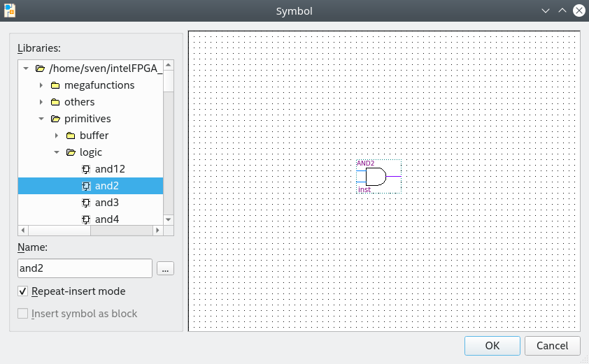The height and width of the screenshot is (364, 589).
Task: Select the and12 tree item text
Action: (x=110, y=169)
